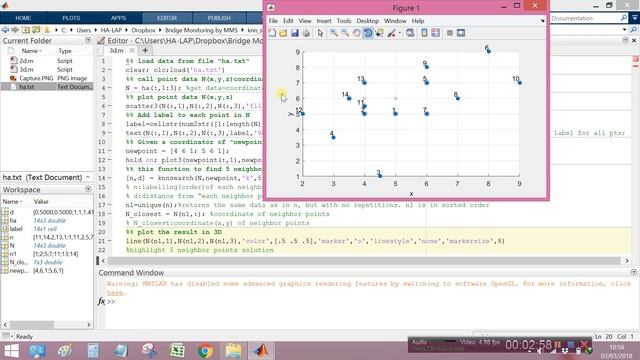The width and height of the screenshot is (640, 360).
Task: Select the 2d.m script file
Action: coord(27,61)
